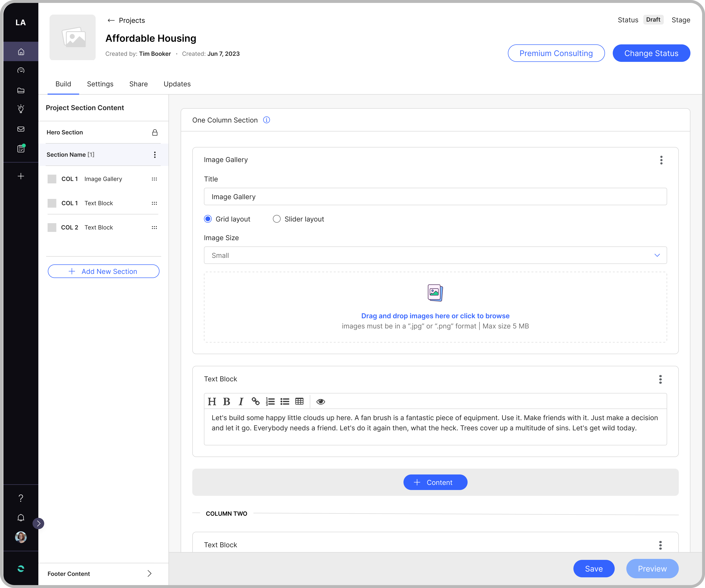Toggle italic formatting in the editor

pos(241,401)
